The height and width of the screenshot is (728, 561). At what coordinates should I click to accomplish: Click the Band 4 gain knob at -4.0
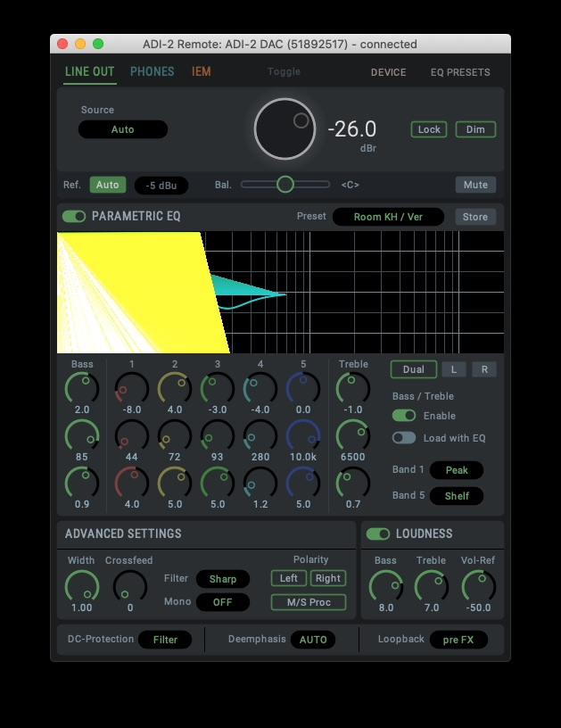(x=260, y=388)
